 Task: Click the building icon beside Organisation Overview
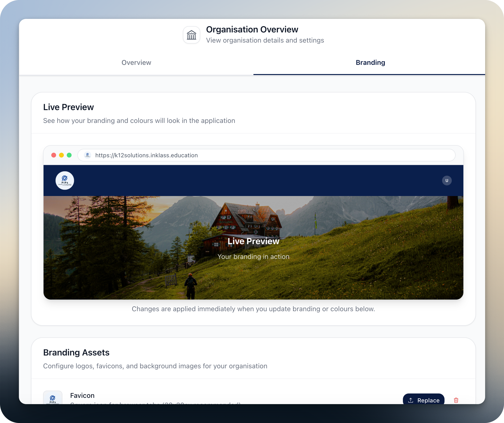[x=191, y=35]
